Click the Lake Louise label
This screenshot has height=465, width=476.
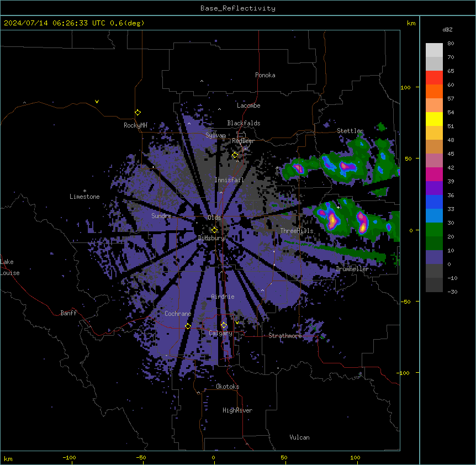[x=10, y=267]
